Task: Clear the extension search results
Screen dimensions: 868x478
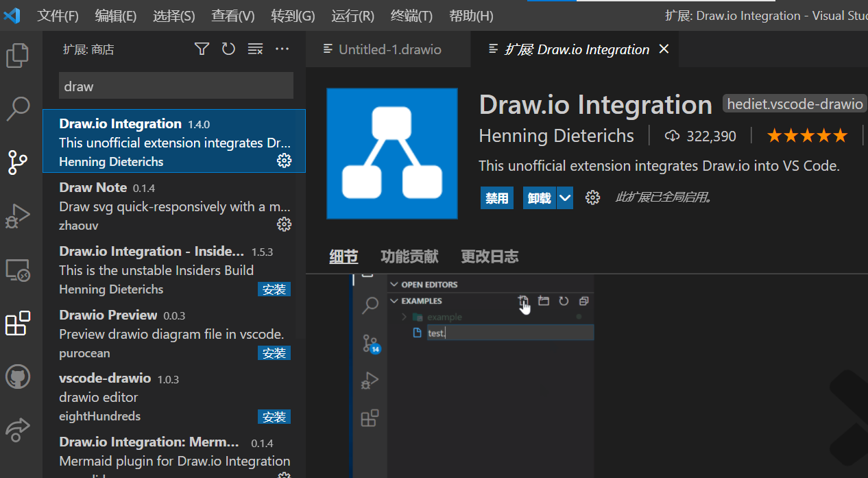Action: point(255,49)
